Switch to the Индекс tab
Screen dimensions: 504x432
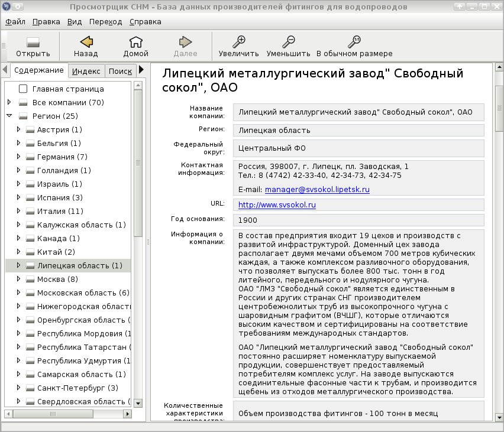(x=86, y=71)
